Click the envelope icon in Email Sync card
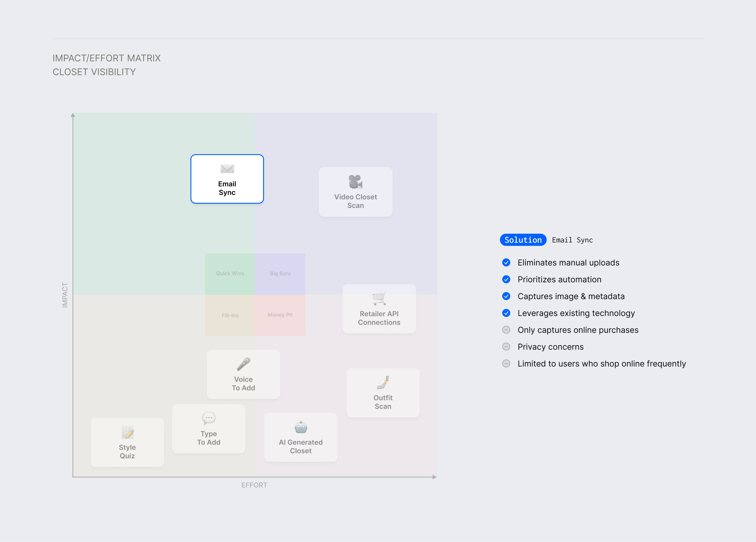Viewport: 756px width, 542px height. point(227,169)
